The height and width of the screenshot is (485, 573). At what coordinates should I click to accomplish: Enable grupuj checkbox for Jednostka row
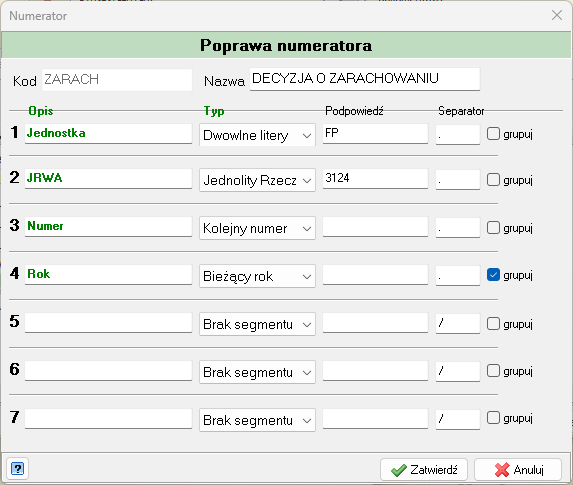(x=493, y=134)
